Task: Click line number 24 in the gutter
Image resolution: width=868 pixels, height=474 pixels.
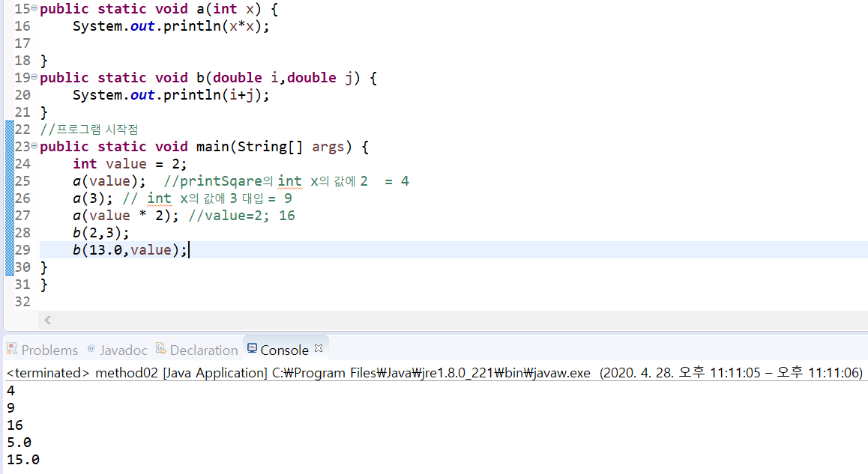Action: click(22, 164)
